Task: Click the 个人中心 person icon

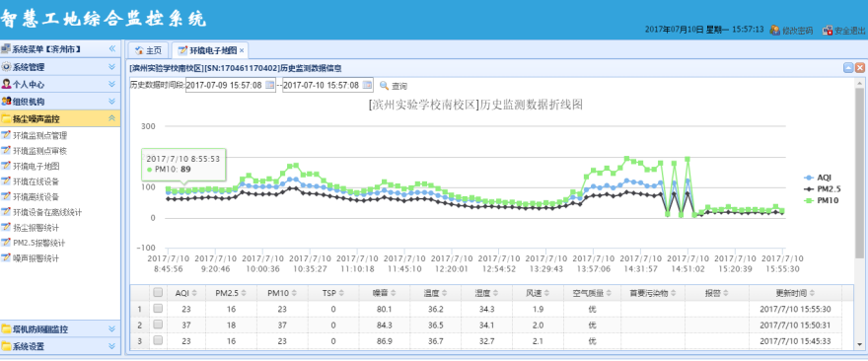Action: [7, 84]
